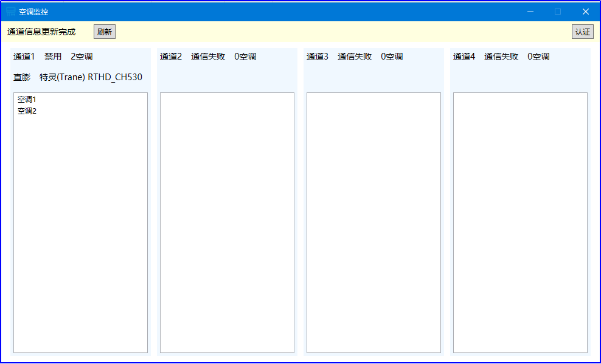The width and height of the screenshot is (601, 364).
Task: Click the 通道4 channel header label
Action: click(x=464, y=56)
